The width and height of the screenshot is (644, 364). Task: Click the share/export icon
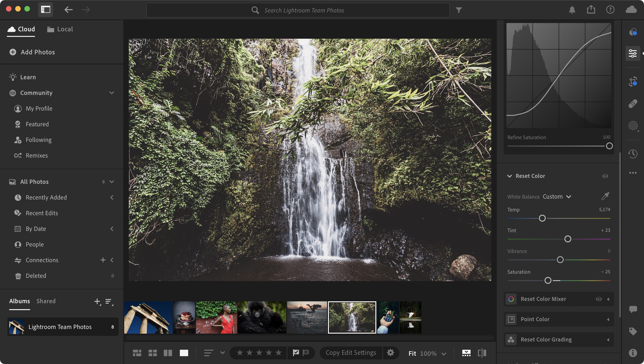591,10
